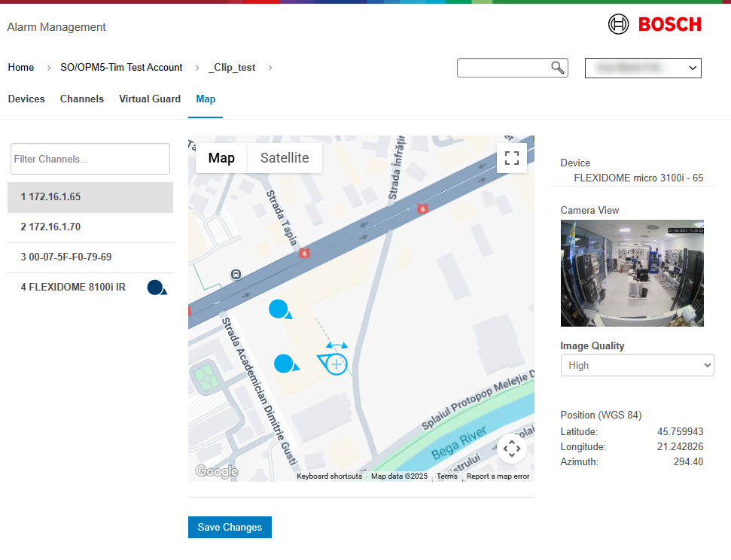This screenshot has height=560, width=731.
Task: Open map camera controls icon
Action: [512, 449]
